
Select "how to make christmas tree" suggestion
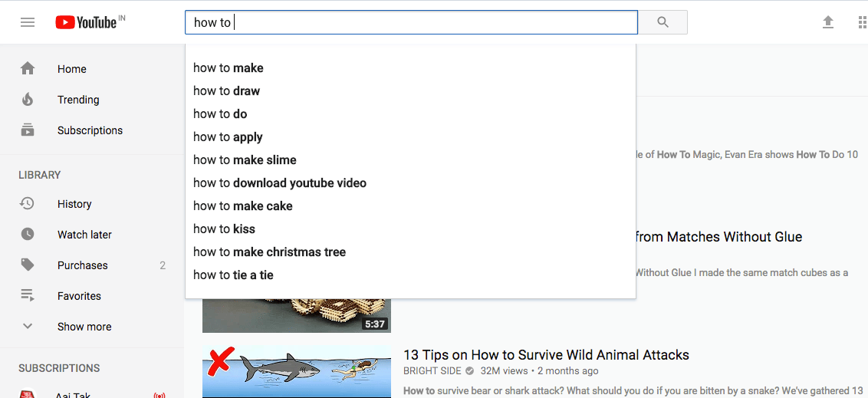pos(269,252)
